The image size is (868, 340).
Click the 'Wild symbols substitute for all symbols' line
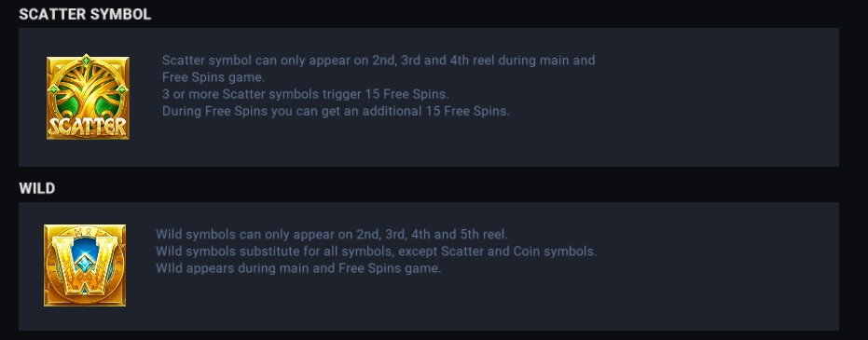(377, 252)
